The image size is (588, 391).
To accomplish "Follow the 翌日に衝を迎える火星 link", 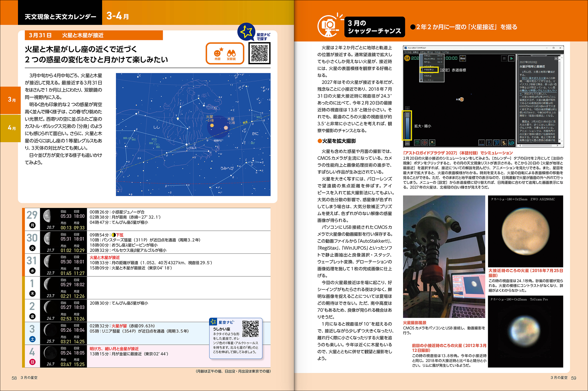I will pos(534,78).
